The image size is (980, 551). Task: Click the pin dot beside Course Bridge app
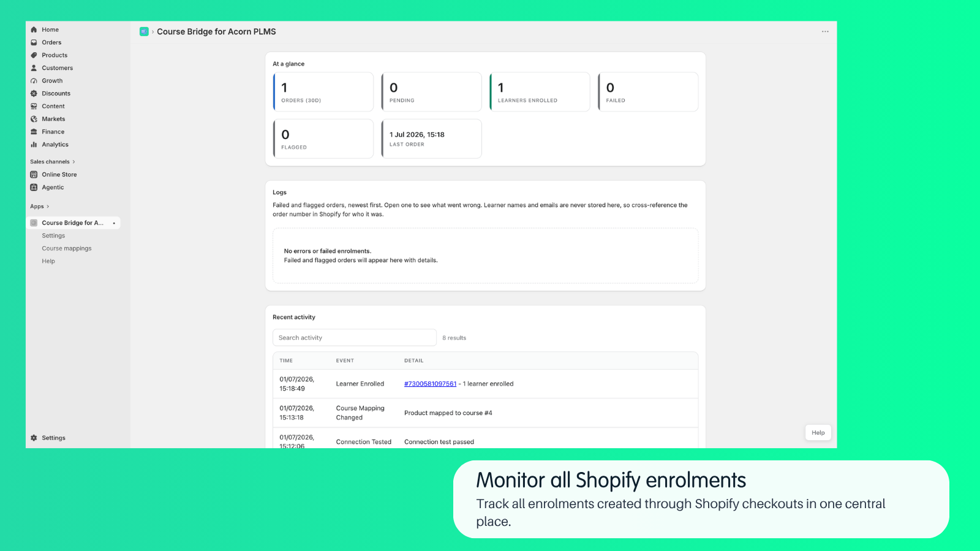pos(114,223)
